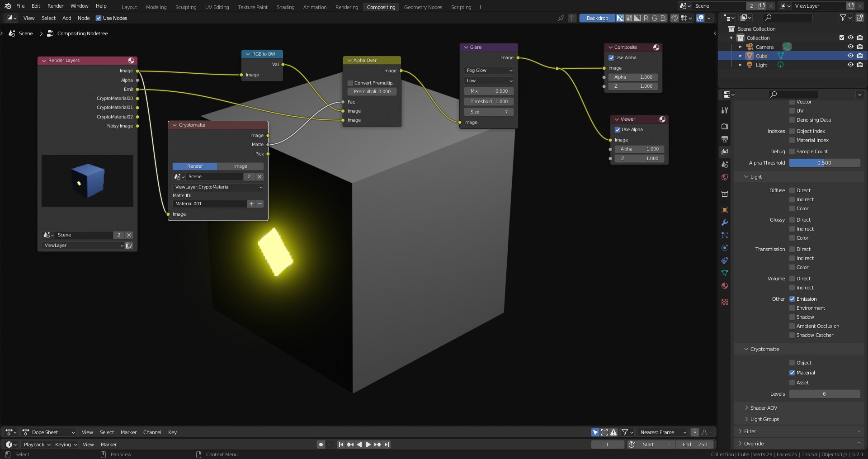Show Red channel of backdrop
The width and height of the screenshot is (868, 459).
pyautogui.click(x=646, y=18)
